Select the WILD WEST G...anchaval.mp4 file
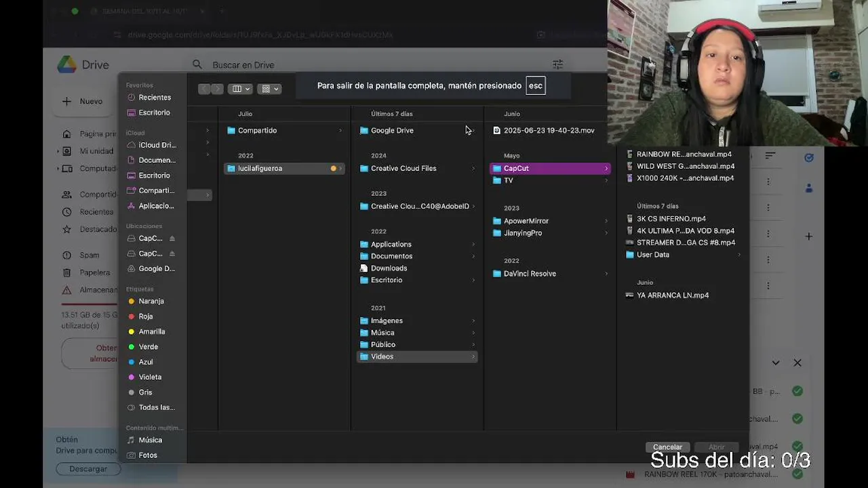Screen dimensions: 868x488 click(682, 166)
